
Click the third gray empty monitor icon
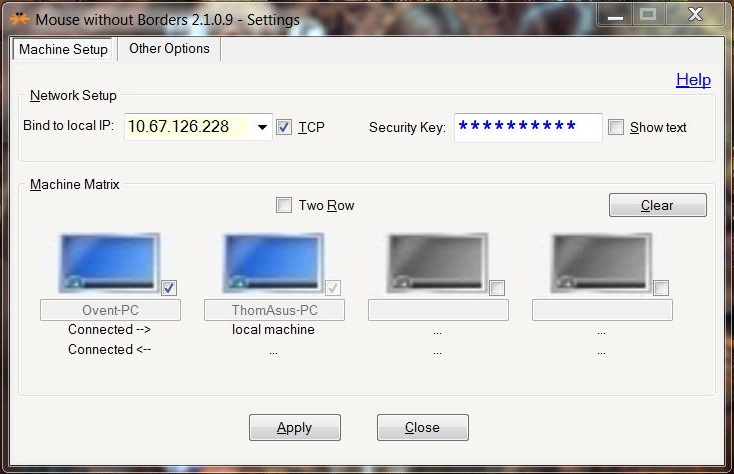click(x=437, y=263)
